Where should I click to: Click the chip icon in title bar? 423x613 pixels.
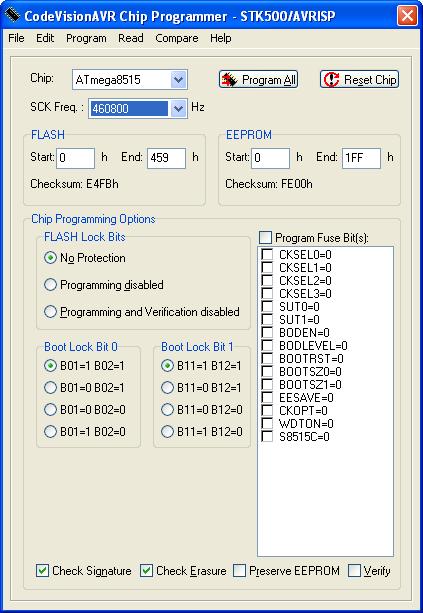(x=12, y=15)
